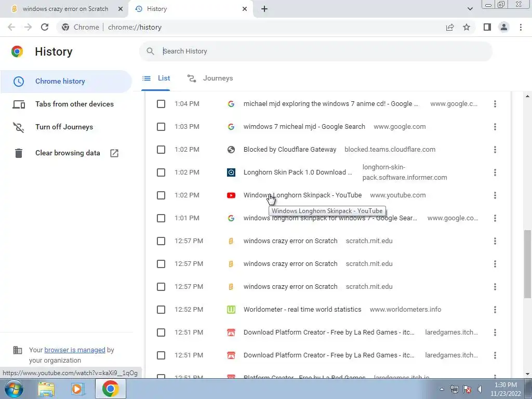Open Longhorn Skin Pack 1.0 Download entry
This screenshot has width=532, height=399.
(x=298, y=172)
